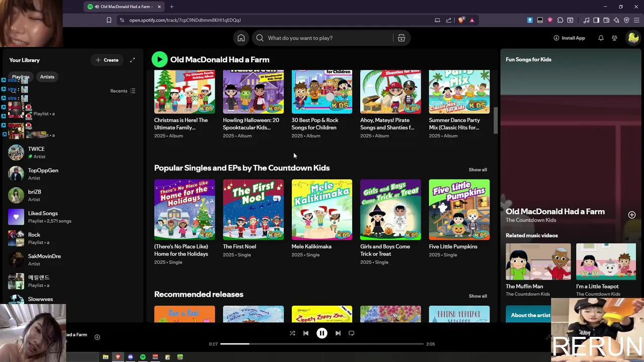Switch library view with list icon
Screen dimensions: 644x362
[x=133, y=91]
